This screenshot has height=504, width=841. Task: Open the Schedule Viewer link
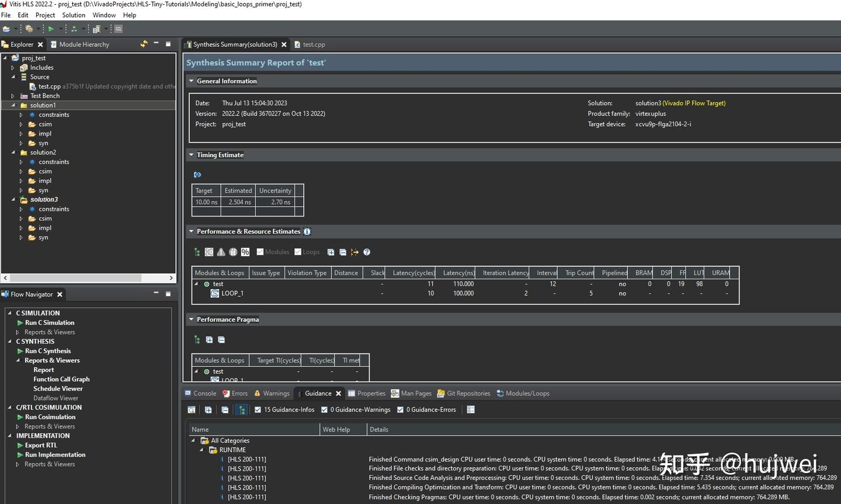[58, 389]
